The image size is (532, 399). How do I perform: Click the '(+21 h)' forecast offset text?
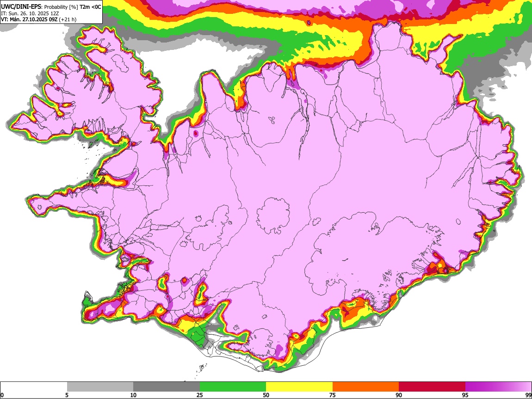coord(68,19)
